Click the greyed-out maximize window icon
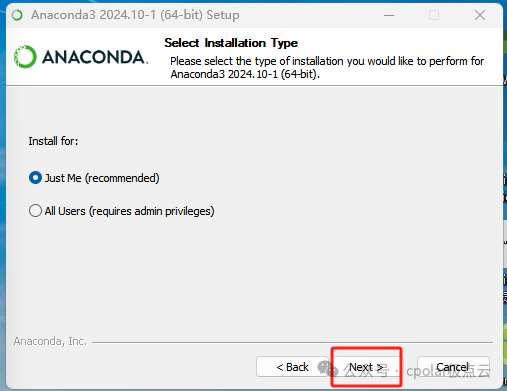507x391 pixels. [434, 15]
